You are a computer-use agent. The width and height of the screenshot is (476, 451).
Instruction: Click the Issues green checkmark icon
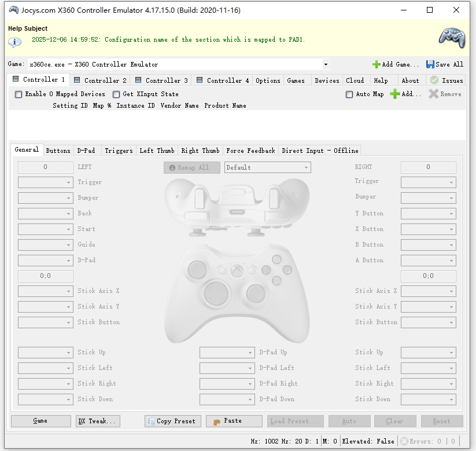click(434, 80)
